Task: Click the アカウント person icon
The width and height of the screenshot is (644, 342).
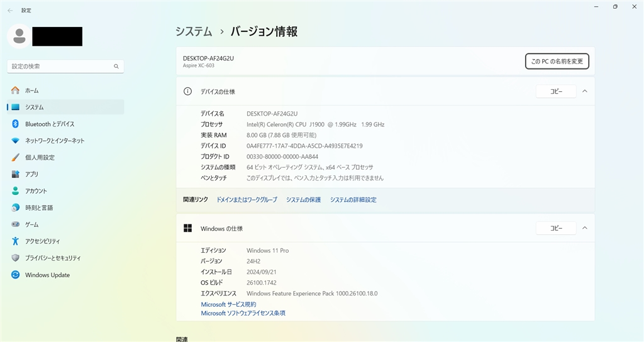Action: tap(15, 191)
